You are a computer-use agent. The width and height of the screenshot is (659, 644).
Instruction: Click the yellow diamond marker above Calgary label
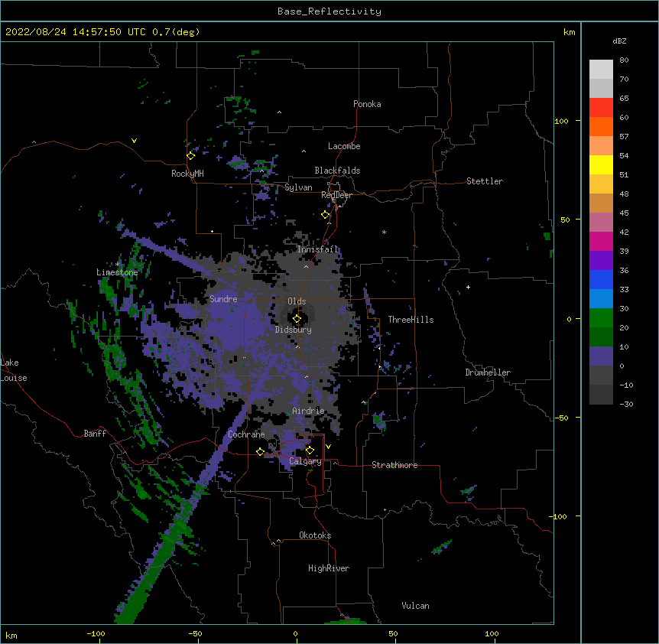click(310, 450)
